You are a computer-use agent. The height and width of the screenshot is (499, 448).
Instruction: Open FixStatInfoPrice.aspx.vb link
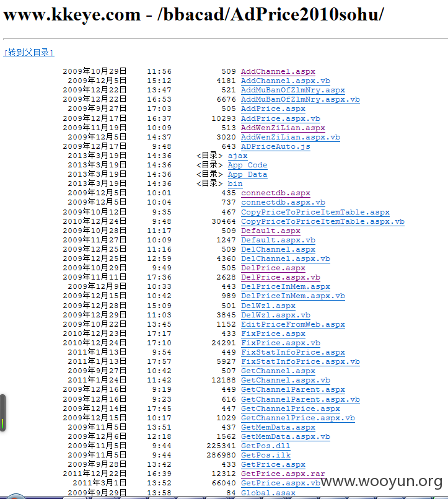coord(301,361)
